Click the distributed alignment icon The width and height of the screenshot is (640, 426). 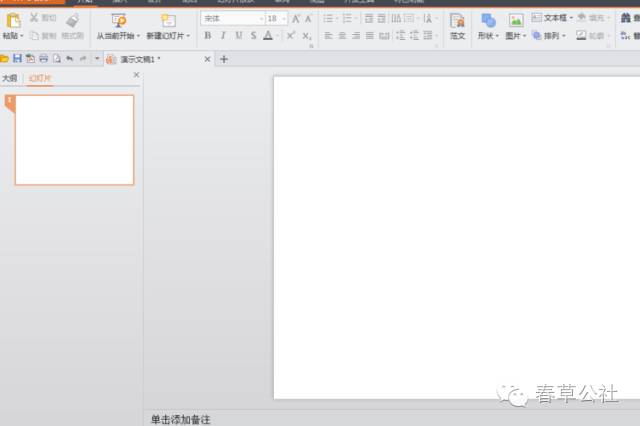point(384,36)
